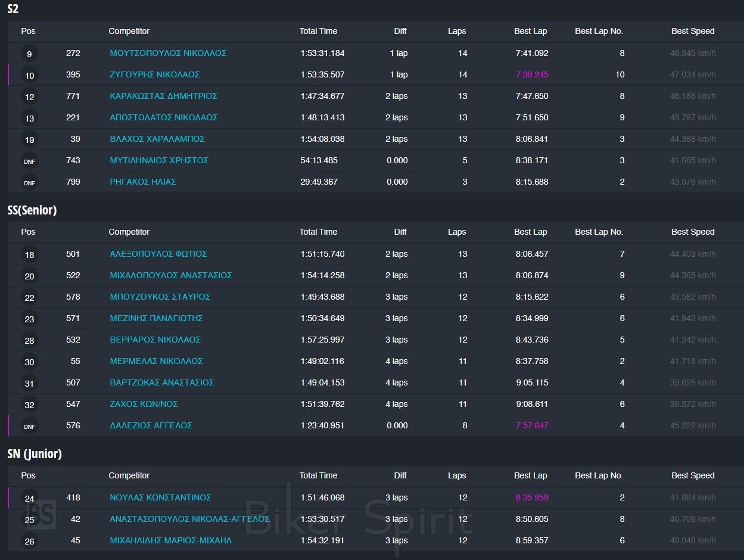Image resolution: width=744 pixels, height=560 pixels.
Task: Open competitor ΚΑΡΑΚΩΣΤΑΣ ΔΗΜΗΤΡΙΟΣ
Action: tap(163, 96)
